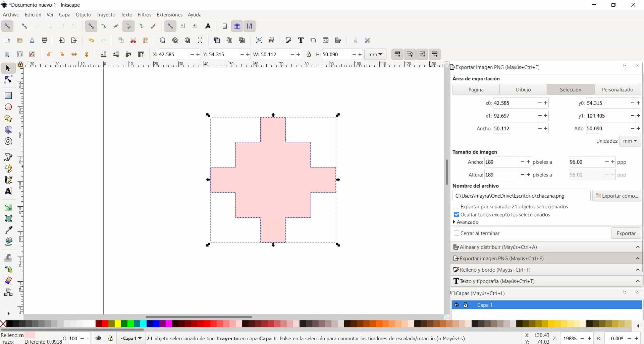Toggle snap to grids button
Image resolution: width=644 pixels, height=344 pixels.
click(237, 26)
